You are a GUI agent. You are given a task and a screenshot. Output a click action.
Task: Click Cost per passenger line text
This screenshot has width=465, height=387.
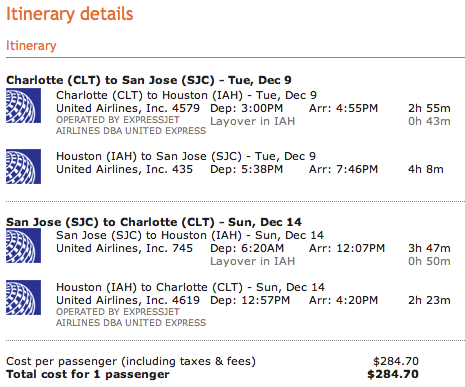pos(131,361)
